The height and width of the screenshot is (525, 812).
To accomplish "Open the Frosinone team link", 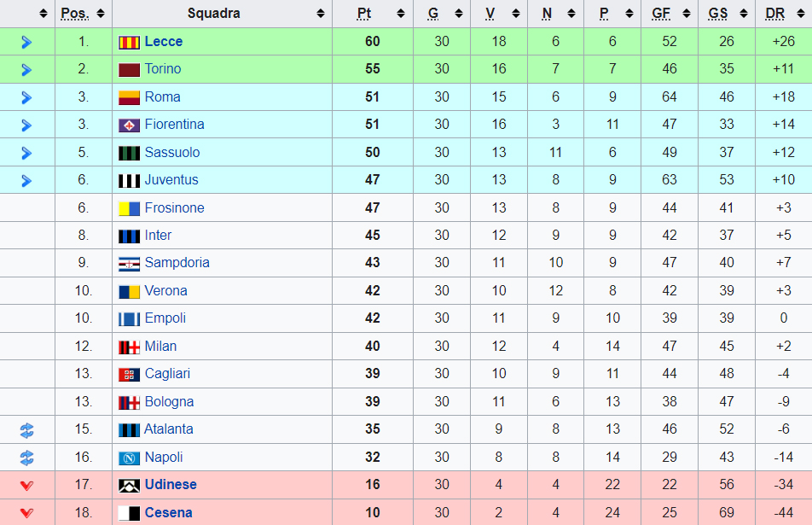I will [175, 207].
